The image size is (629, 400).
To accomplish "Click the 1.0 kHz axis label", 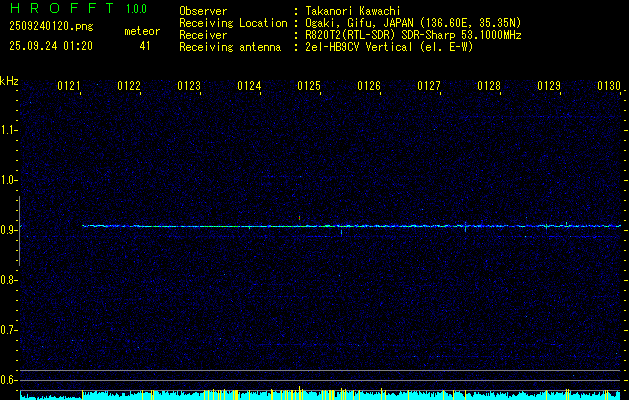I will [8, 180].
